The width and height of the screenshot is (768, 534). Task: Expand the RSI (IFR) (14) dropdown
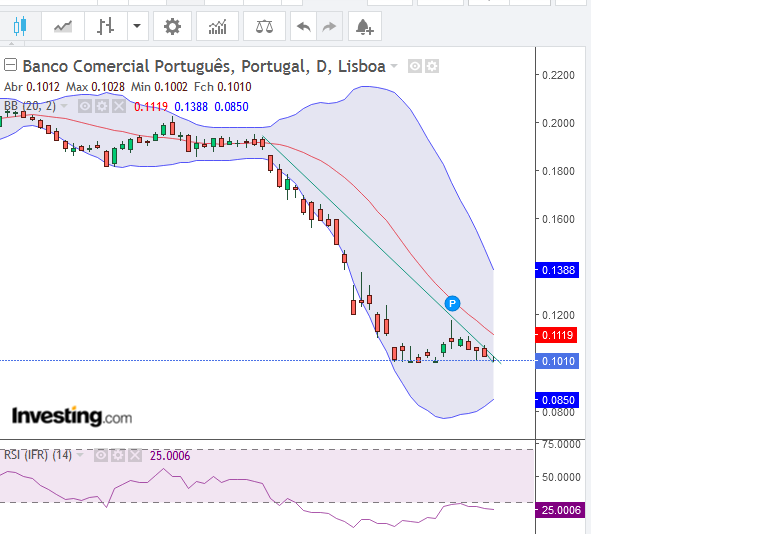point(80,455)
